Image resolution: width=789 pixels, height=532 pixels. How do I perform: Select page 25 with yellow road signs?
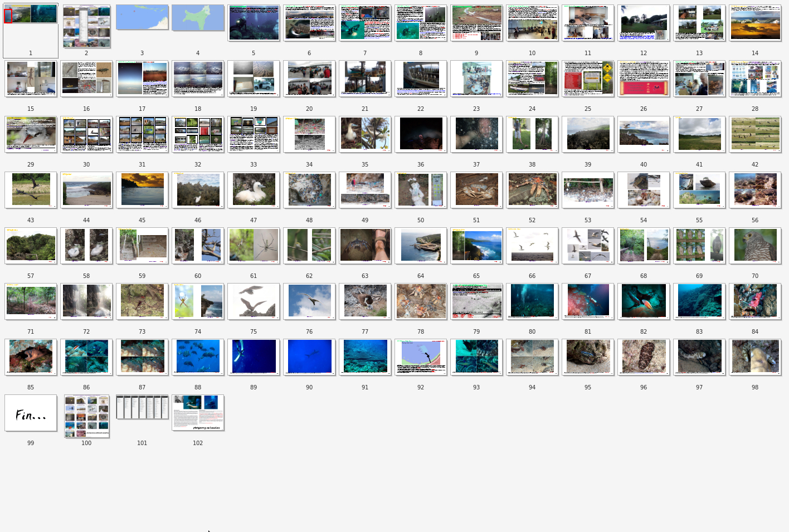[x=588, y=79]
